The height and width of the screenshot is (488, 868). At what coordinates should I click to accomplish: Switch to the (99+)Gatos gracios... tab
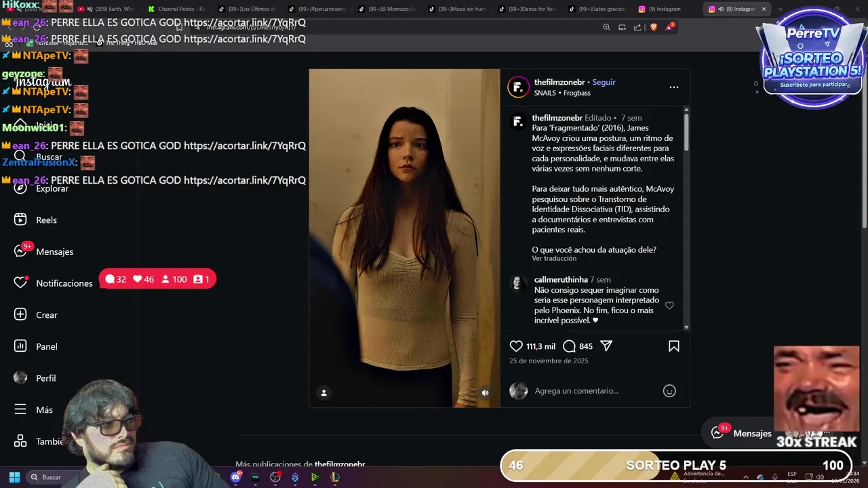pos(597,9)
